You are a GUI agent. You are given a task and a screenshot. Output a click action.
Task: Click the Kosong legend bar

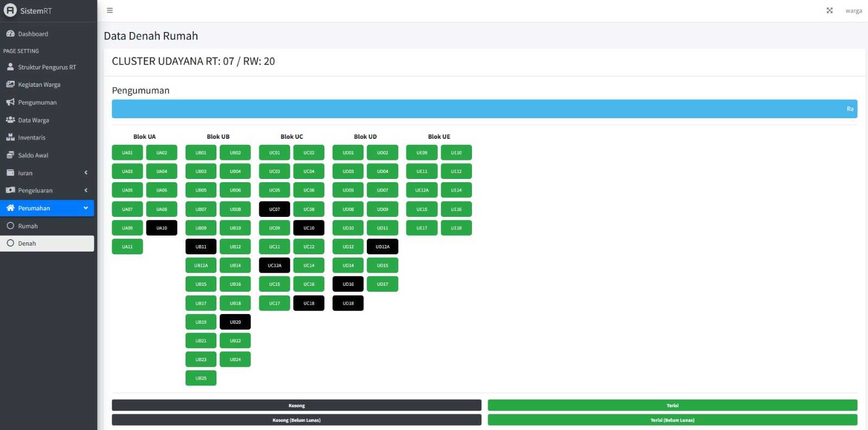coord(297,406)
